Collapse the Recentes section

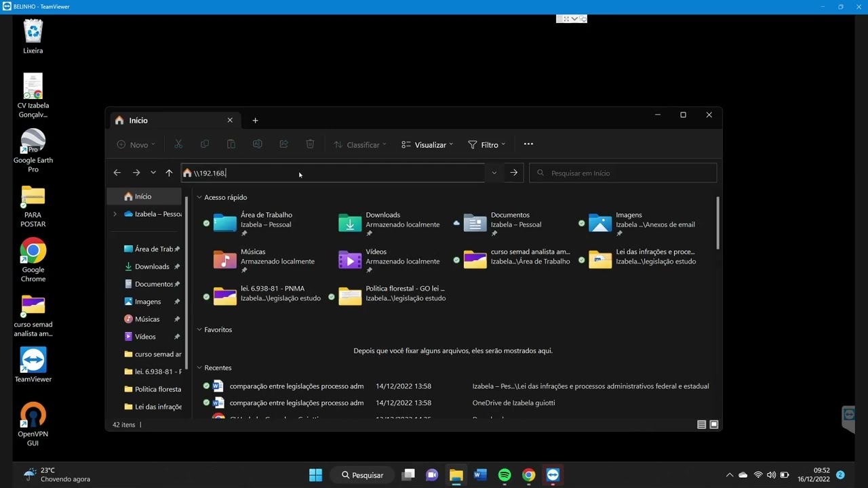point(199,367)
